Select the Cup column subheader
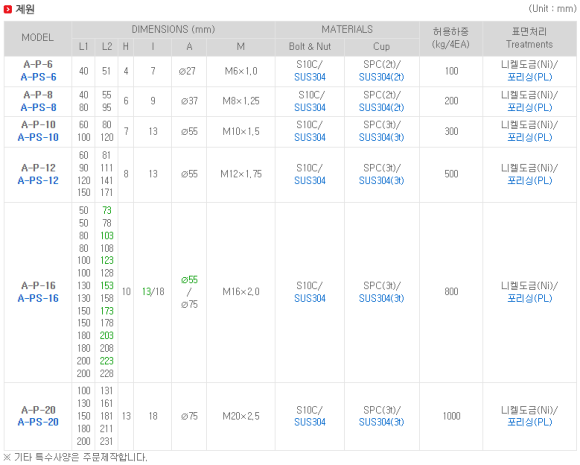Image resolution: width=580 pixels, height=465 pixels. coord(381,47)
